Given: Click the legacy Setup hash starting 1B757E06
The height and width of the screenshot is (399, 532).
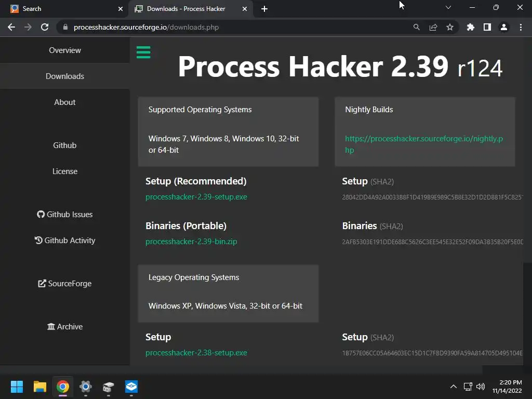Looking at the screenshot, I should click(x=432, y=353).
